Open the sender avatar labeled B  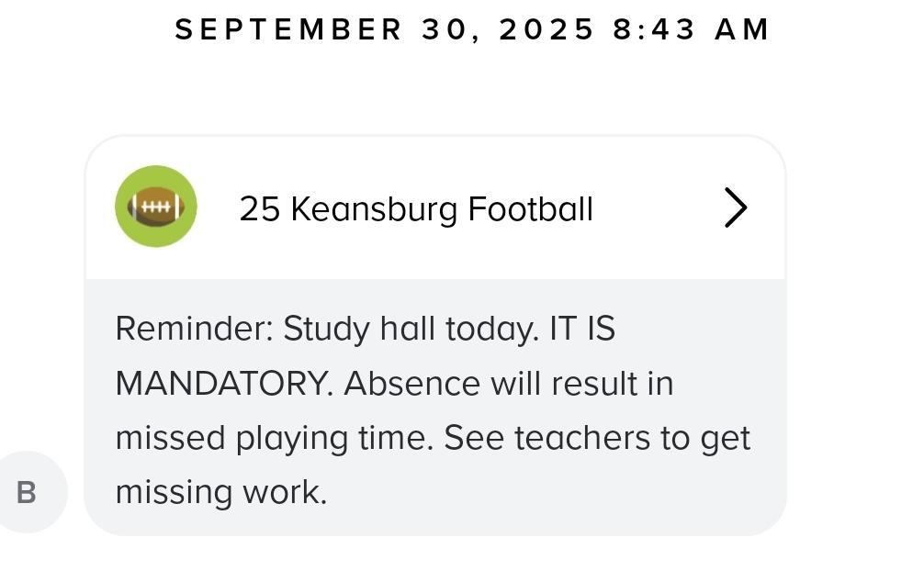tap(28, 492)
